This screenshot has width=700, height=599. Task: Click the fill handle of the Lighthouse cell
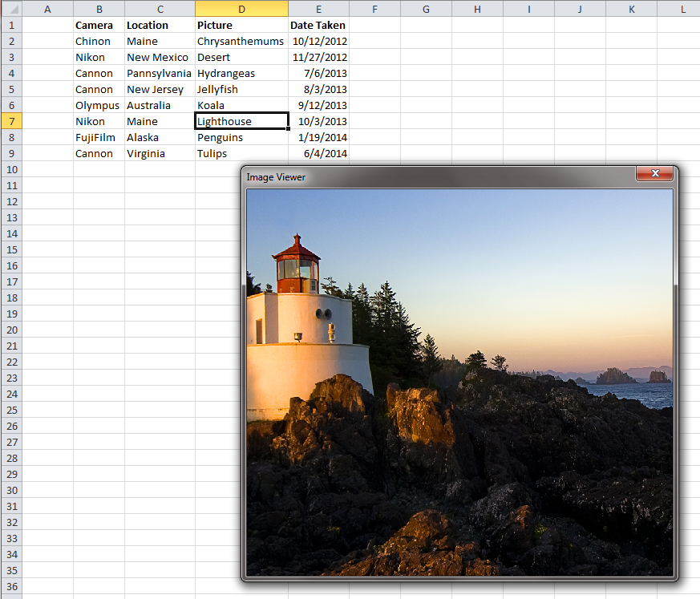tap(289, 128)
